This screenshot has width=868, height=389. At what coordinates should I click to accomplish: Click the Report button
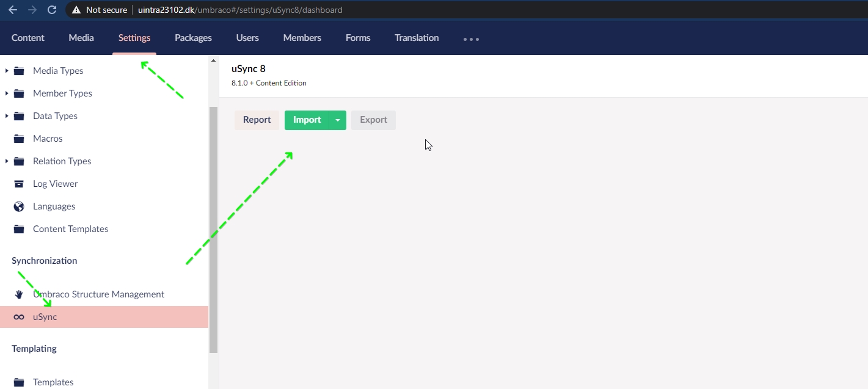pos(257,120)
